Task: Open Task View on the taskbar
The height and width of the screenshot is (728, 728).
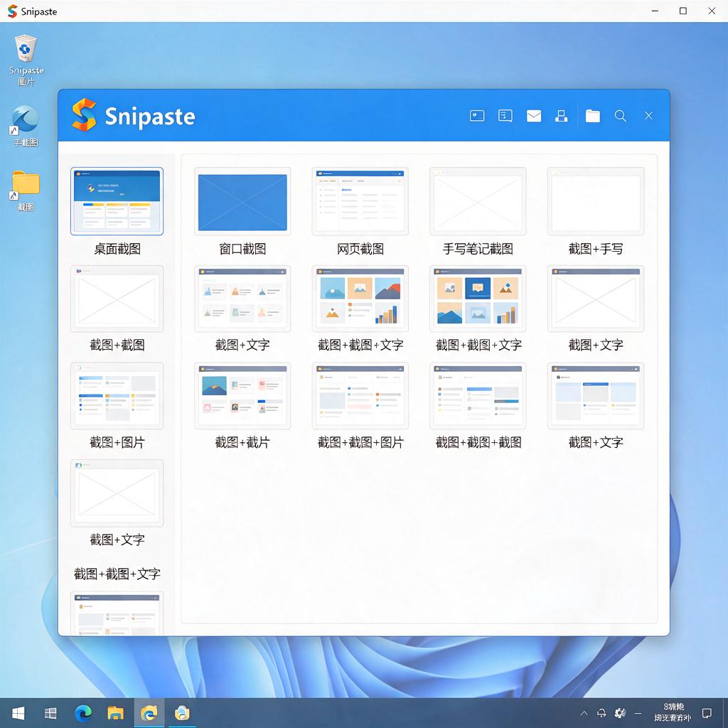Action: pyautogui.click(x=50, y=713)
